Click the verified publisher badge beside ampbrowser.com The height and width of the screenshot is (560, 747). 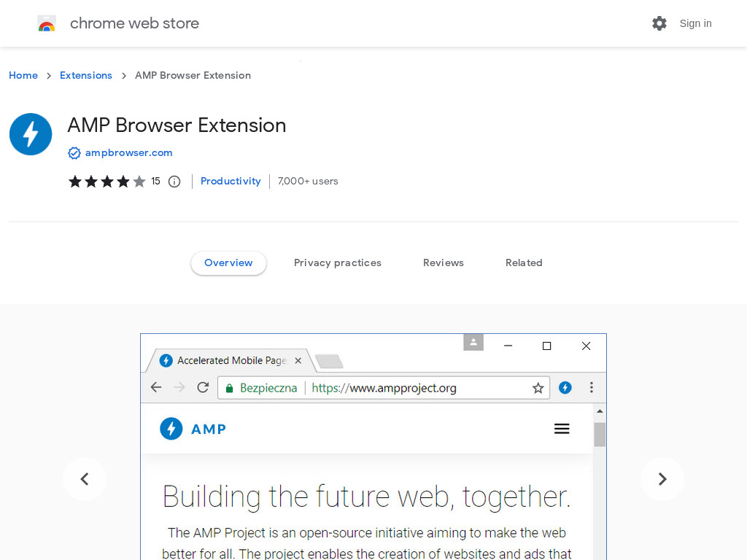click(x=74, y=152)
